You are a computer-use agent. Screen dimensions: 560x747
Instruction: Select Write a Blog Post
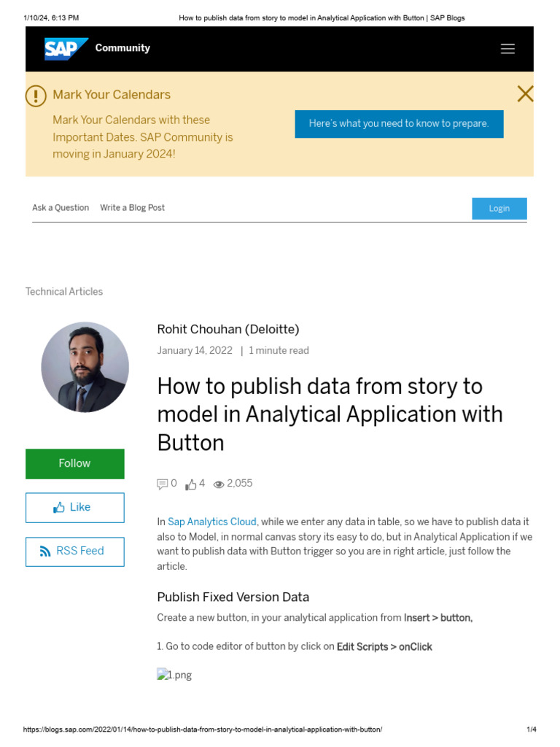tap(132, 208)
